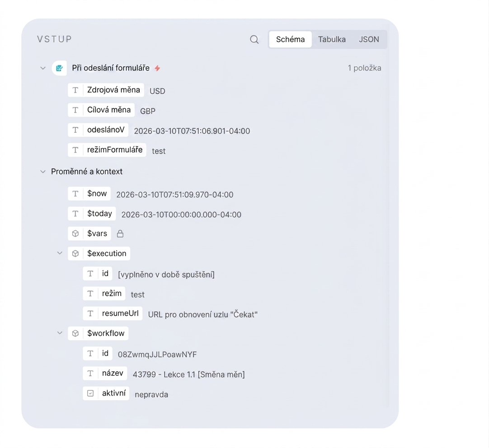Click the lock icon next to $vars
Screen dimensions: 489x448
(x=120, y=233)
